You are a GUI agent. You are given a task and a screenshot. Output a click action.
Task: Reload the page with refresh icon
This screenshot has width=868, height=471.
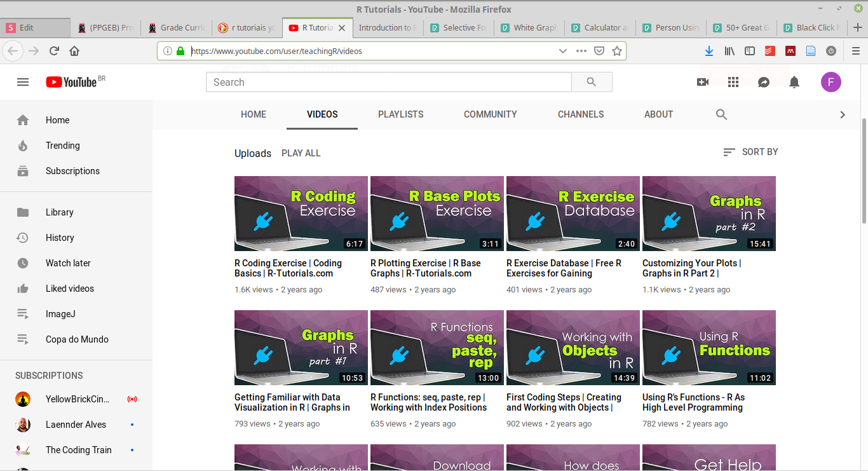(x=54, y=51)
